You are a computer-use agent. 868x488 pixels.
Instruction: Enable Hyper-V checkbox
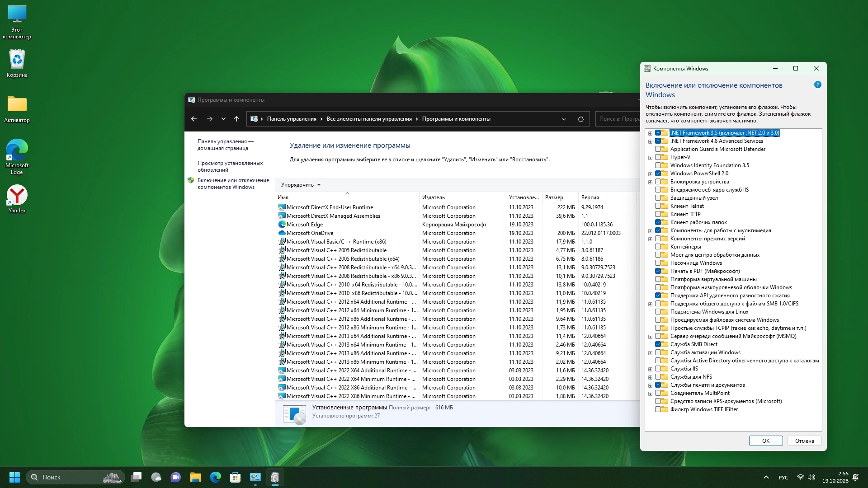click(x=658, y=157)
